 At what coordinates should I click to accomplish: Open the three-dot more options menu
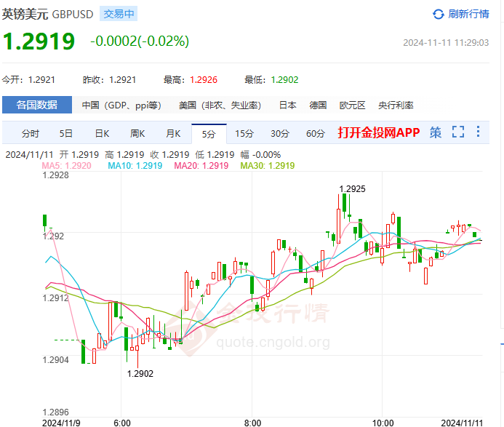click(478, 132)
